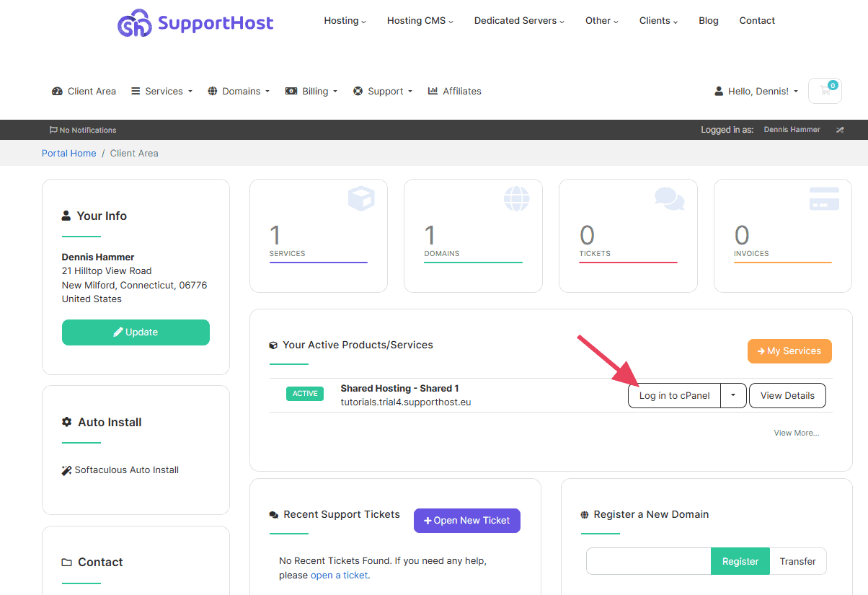The width and height of the screenshot is (868, 595).
Task: Click the Softaculous magic wand icon
Action: [66, 470]
